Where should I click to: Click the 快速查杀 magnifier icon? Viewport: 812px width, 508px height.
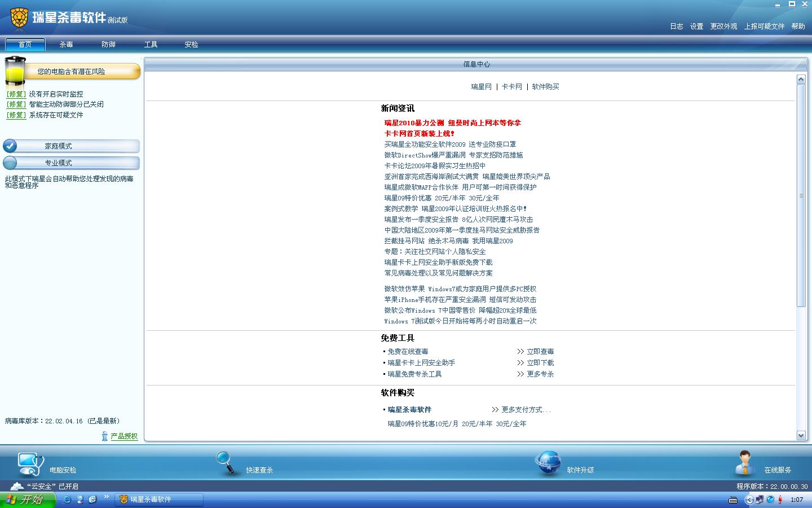[226, 463]
